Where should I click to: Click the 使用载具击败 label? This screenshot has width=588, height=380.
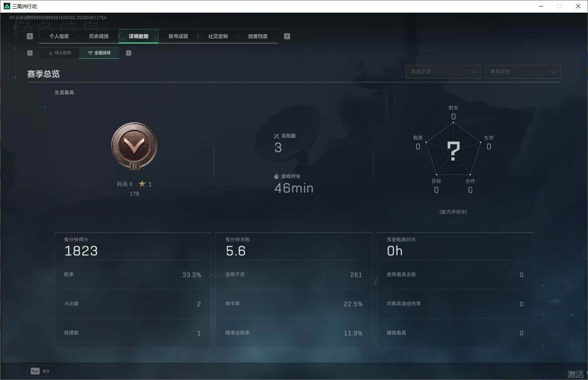tap(402, 275)
